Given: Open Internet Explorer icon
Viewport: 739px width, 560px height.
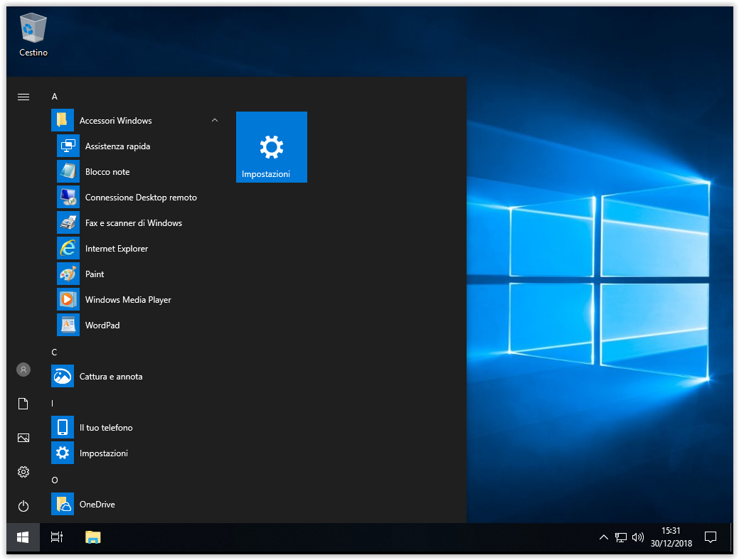Looking at the screenshot, I should pyautogui.click(x=68, y=248).
